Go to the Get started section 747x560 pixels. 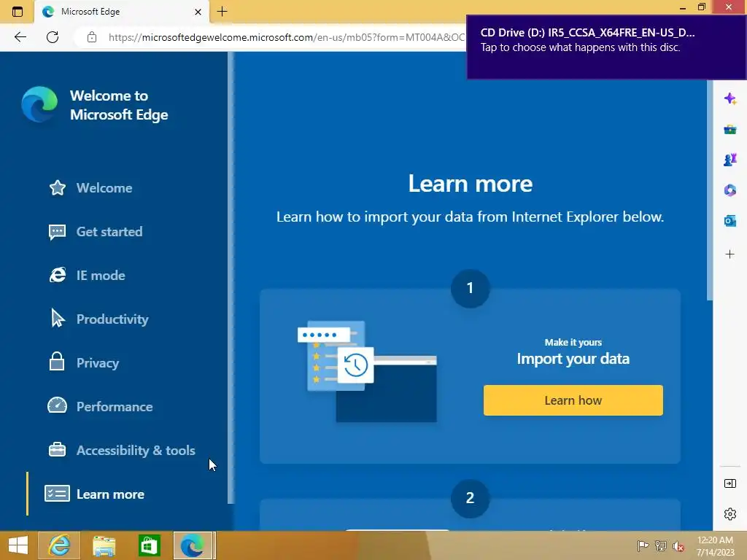[x=109, y=232]
